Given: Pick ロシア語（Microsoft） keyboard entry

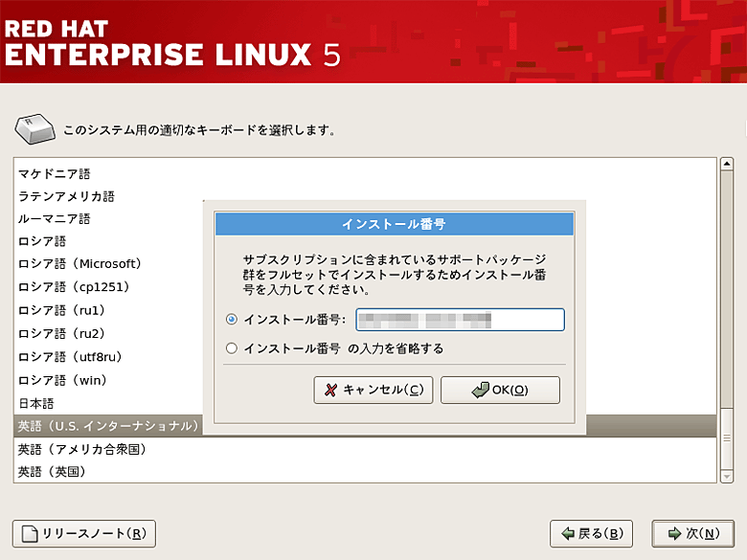Looking at the screenshot, I should pyautogui.click(x=80, y=264).
